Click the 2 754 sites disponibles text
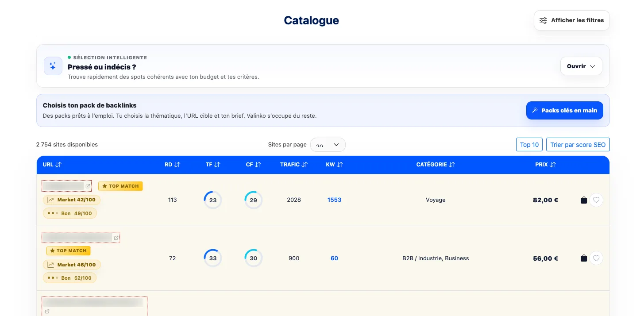Image resolution: width=644 pixels, height=316 pixels. pyautogui.click(x=67, y=145)
